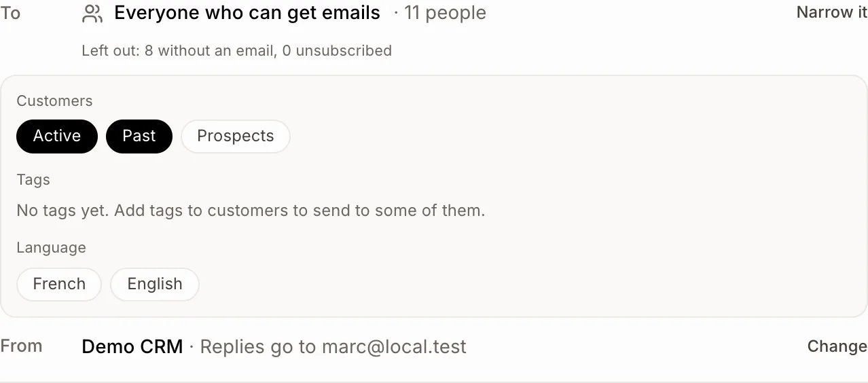Enable the Prospects customers chip
This screenshot has height=383, width=868.
(x=235, y=136)
